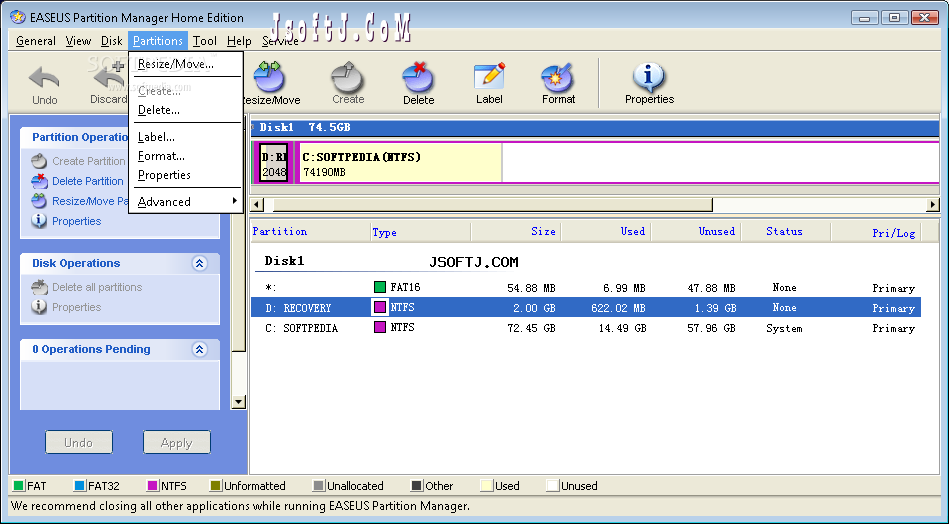This screenshot has width=949, height=524.
Task: Open the Disk menu
Action: tap(111, 41)
